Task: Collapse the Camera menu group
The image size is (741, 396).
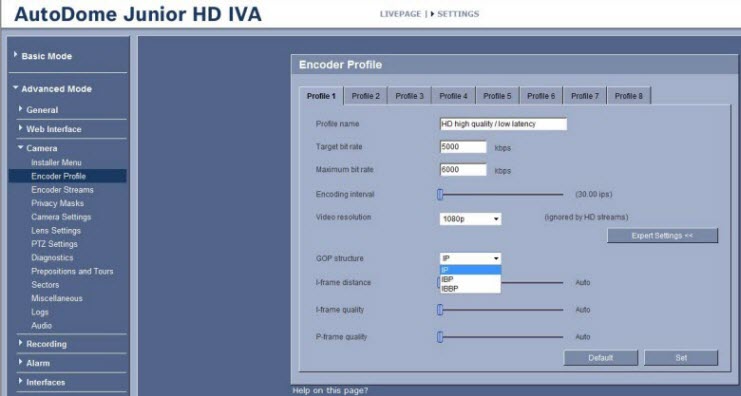Action: [x=41, y=148]
